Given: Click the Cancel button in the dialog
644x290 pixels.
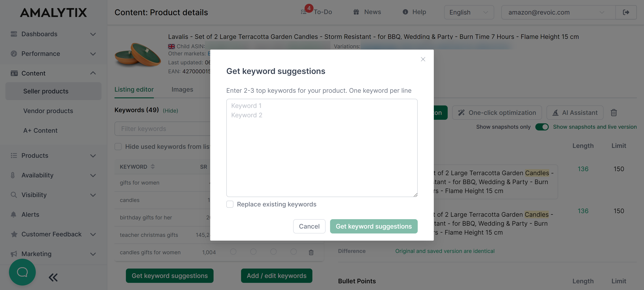Looking at the screenshot, I should pos(309,226).
